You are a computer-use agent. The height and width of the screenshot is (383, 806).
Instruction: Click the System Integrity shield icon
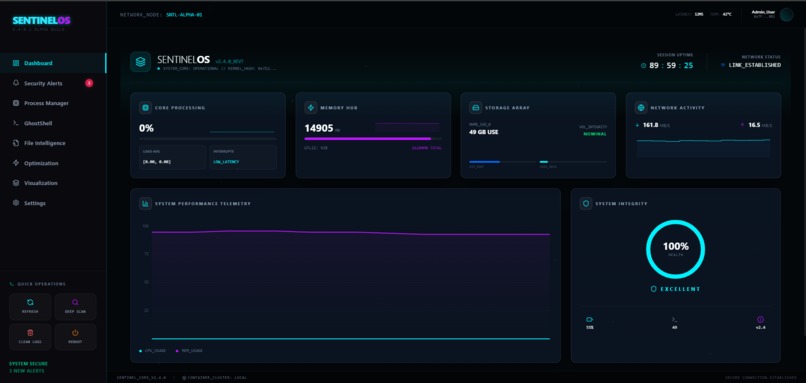coord(586,204)
